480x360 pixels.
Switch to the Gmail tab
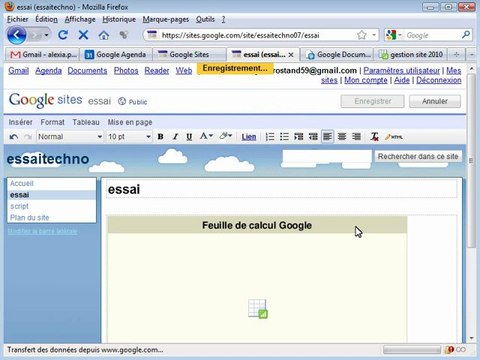(42, 54)
